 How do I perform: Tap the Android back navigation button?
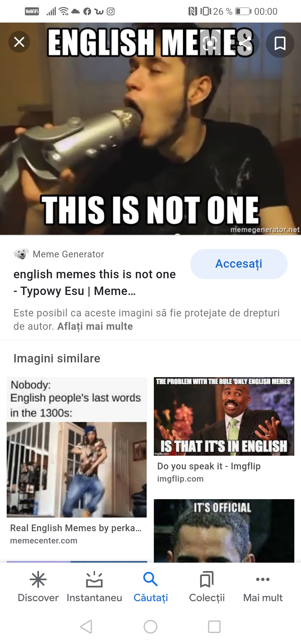(86, 627)
